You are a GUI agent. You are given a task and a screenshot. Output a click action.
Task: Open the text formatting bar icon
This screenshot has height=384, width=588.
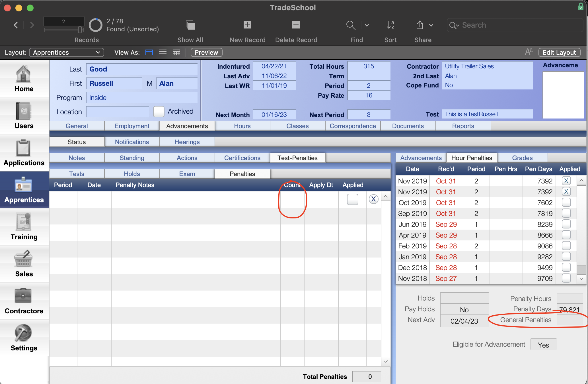(529, 52)
